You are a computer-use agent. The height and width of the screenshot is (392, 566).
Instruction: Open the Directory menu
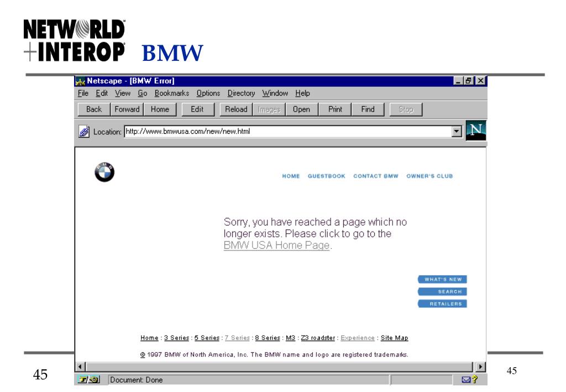tap(241, 93)
